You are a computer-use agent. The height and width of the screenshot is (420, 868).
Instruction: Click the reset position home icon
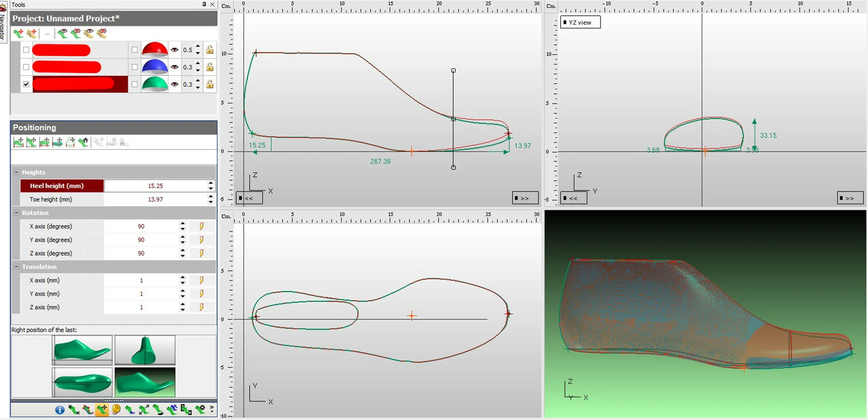84,142
